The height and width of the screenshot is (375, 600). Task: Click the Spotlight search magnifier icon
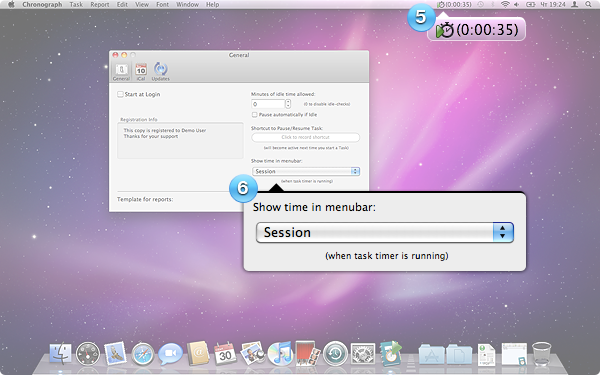589,5
